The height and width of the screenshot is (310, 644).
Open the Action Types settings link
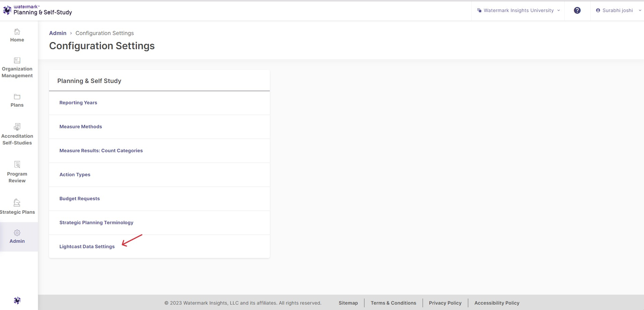coord(75,174)
